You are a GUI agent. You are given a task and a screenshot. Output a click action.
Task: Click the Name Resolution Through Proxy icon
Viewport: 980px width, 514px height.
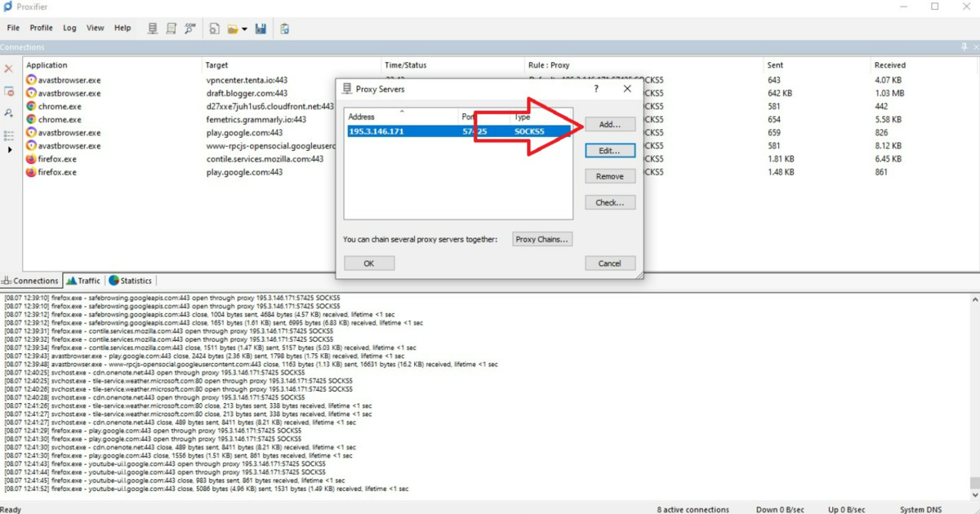189,29
